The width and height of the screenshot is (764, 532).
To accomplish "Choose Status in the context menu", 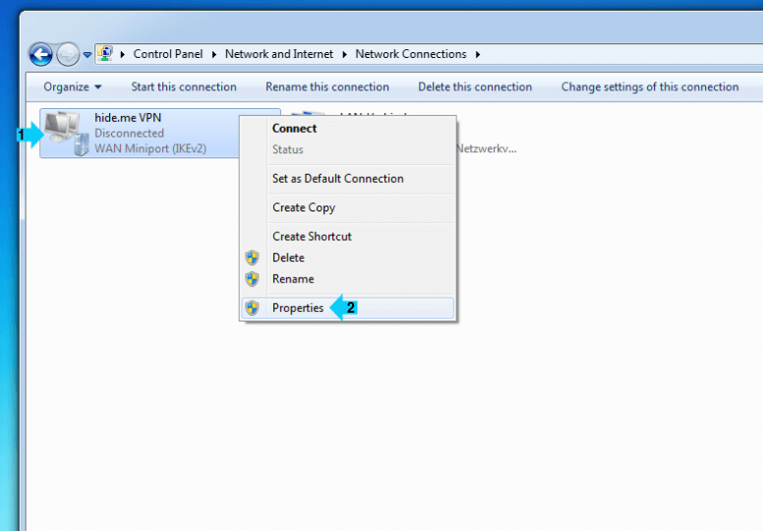I will (348, 149).
